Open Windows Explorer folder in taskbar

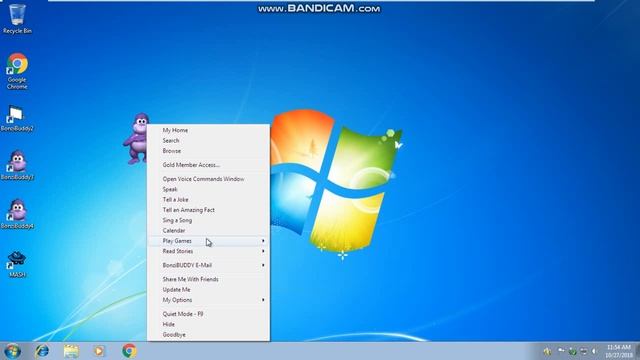click(x=71, y=351)
